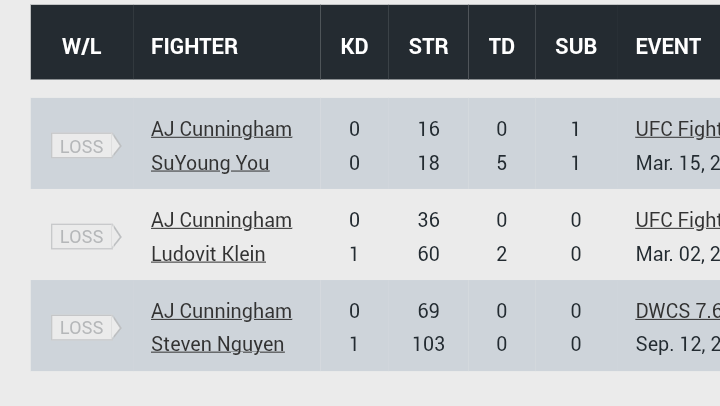Screen dimensions: 720x406
Task: Select AJ Cunningham link above Steven Nguyen
Action: point(221,311)
